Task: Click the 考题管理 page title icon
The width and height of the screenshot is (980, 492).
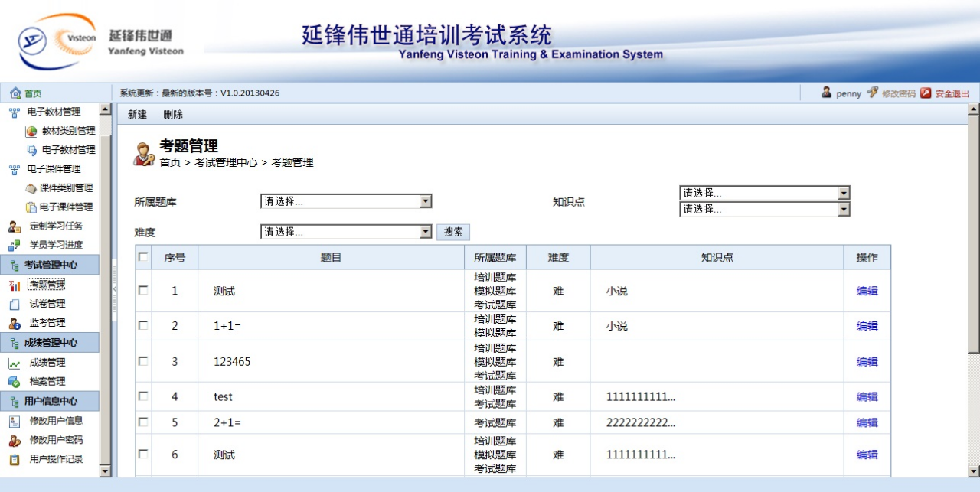Action: [145, 154]
